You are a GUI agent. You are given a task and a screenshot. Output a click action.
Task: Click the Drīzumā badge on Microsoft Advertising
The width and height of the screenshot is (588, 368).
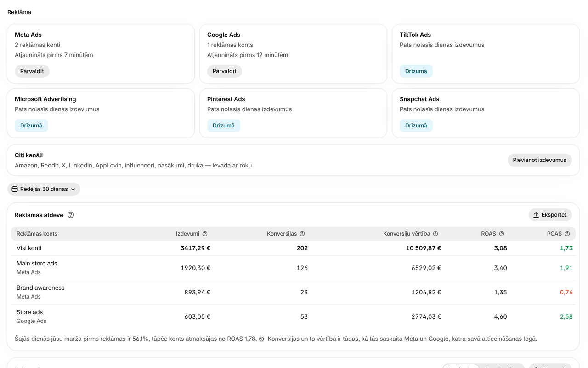[31, 126]
